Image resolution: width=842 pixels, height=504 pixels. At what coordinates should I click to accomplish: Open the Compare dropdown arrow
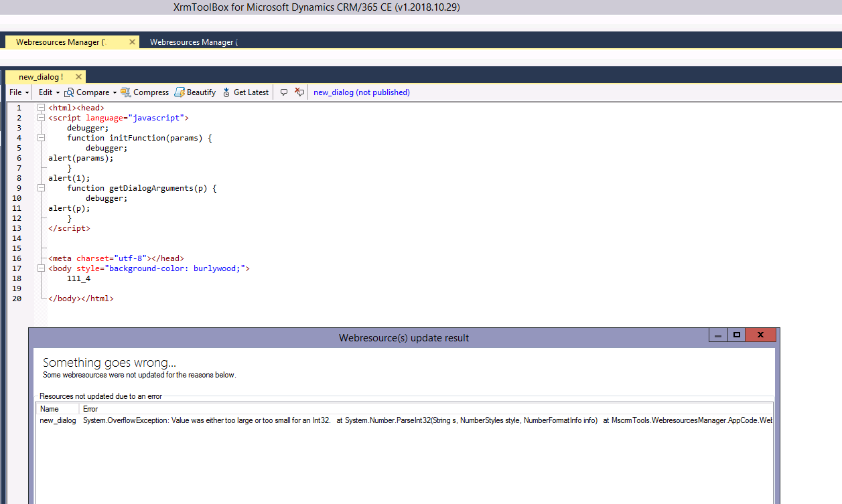pos(114,92)
